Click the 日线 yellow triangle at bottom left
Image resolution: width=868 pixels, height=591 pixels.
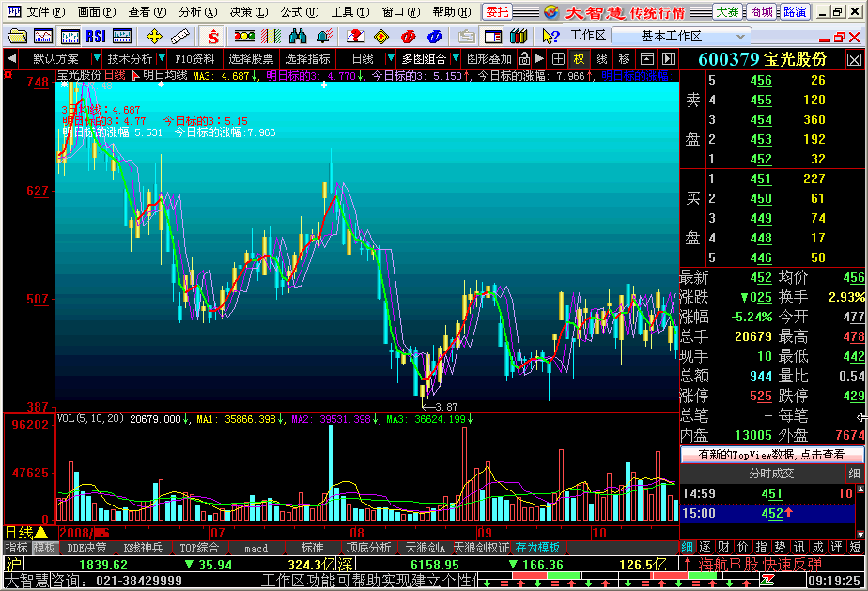pyautogui.click(x=41, y=533)
